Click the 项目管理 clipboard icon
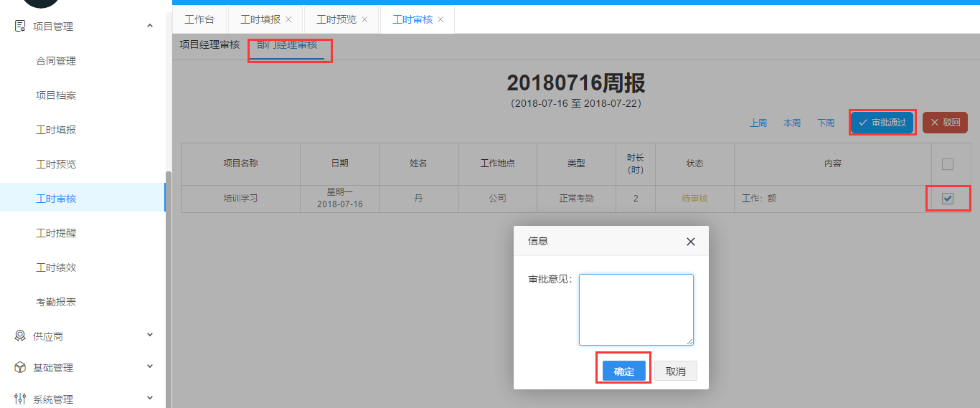 (x=20, y=27)
